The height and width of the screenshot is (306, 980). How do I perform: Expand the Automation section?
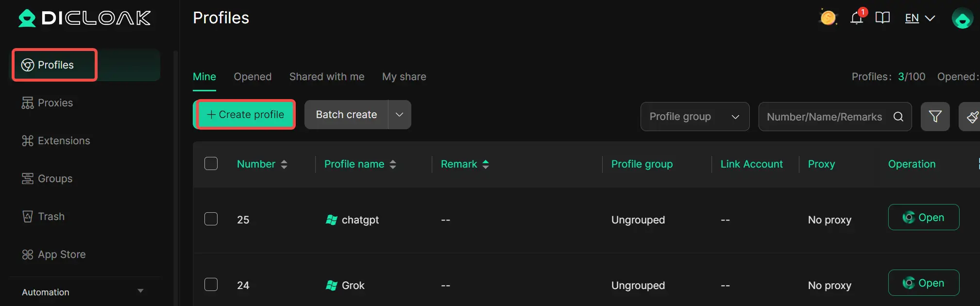(140, 291)
